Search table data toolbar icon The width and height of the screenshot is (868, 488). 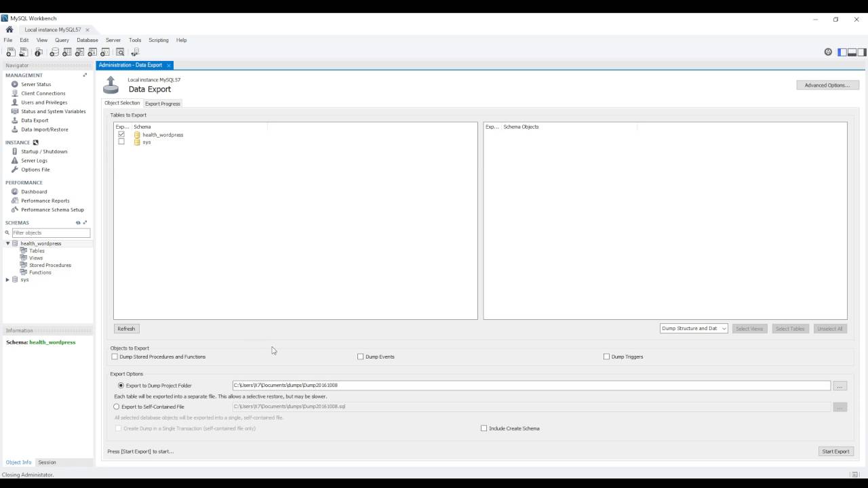[x=120, y=52]
